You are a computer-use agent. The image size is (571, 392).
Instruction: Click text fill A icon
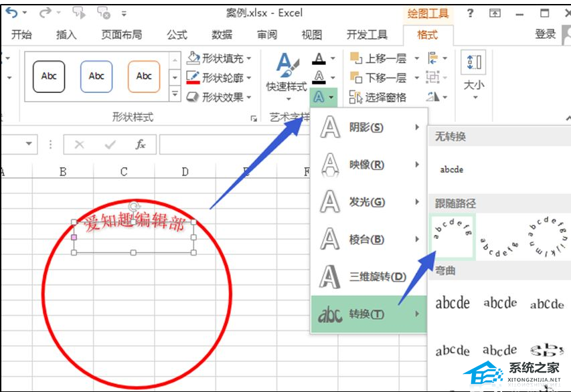(319, 58)
